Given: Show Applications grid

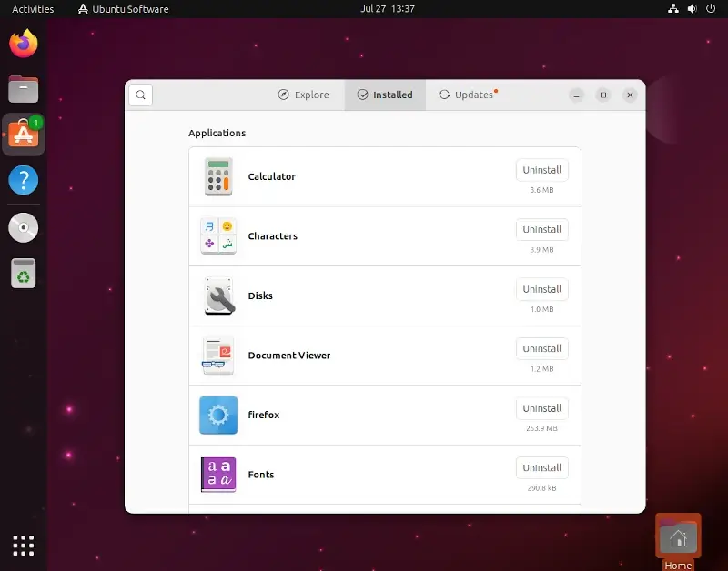Looking at the screenshot, I should pyautogui.click(x=24, y=546).
